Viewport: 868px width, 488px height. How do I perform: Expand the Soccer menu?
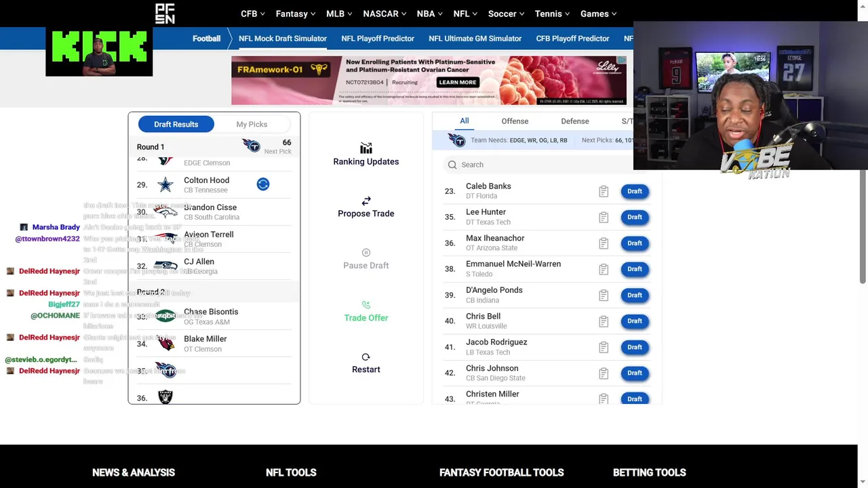(x=507, y=14)
